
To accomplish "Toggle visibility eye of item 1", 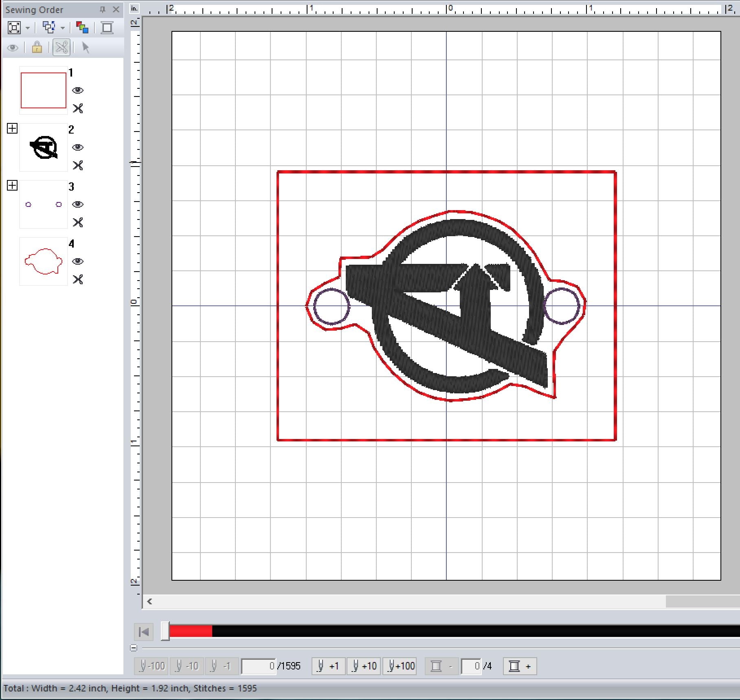I will (x=78, y=90).
